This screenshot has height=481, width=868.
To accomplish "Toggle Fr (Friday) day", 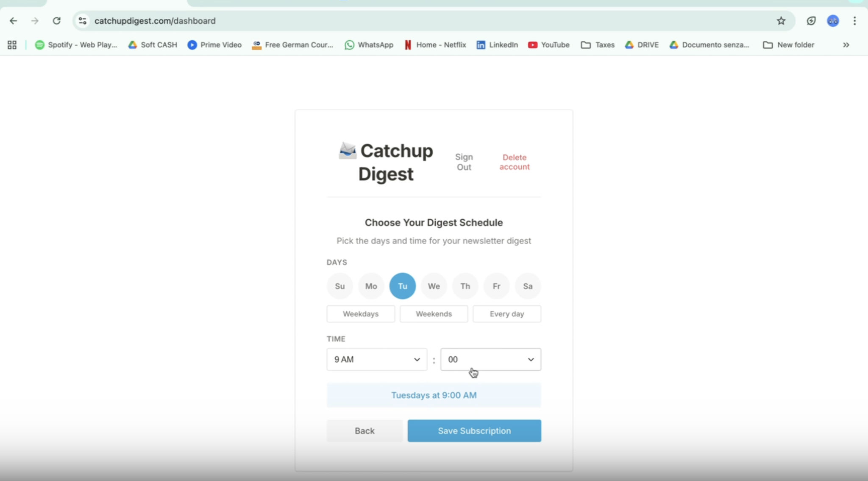I will [x=496, y=286].
